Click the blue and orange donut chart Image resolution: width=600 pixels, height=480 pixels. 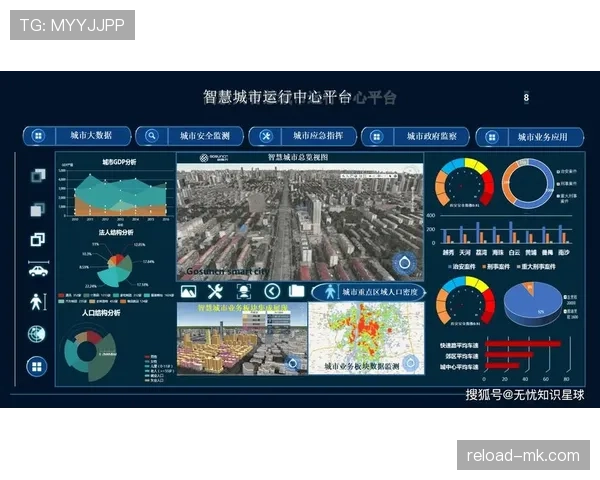click(528, 184)
